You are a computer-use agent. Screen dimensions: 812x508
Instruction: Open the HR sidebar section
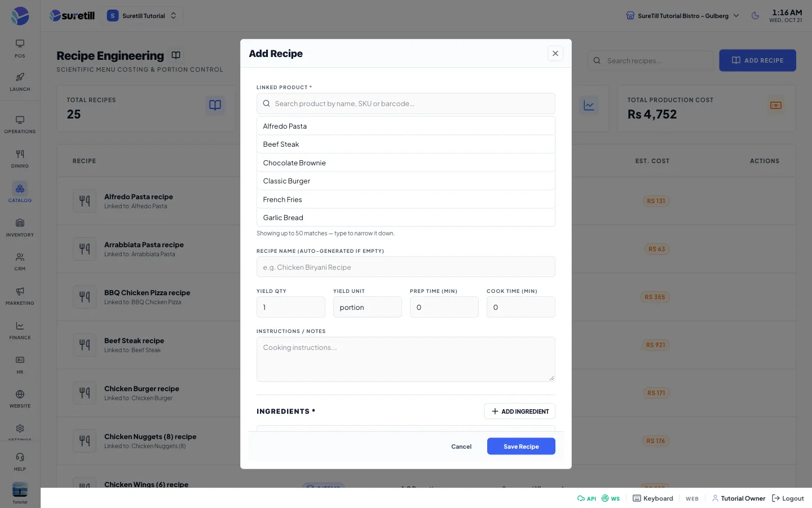20,365
